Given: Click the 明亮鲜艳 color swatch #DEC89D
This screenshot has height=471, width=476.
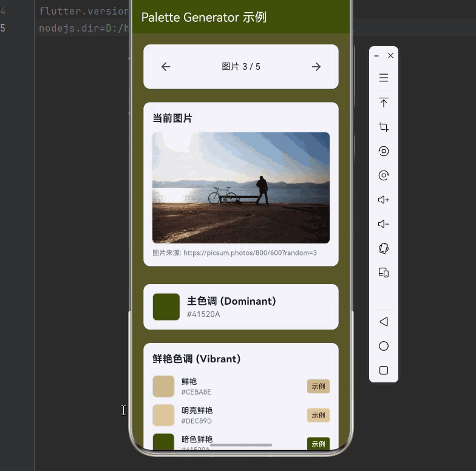Looking at the screenshot, I should [x=163, y=415].
